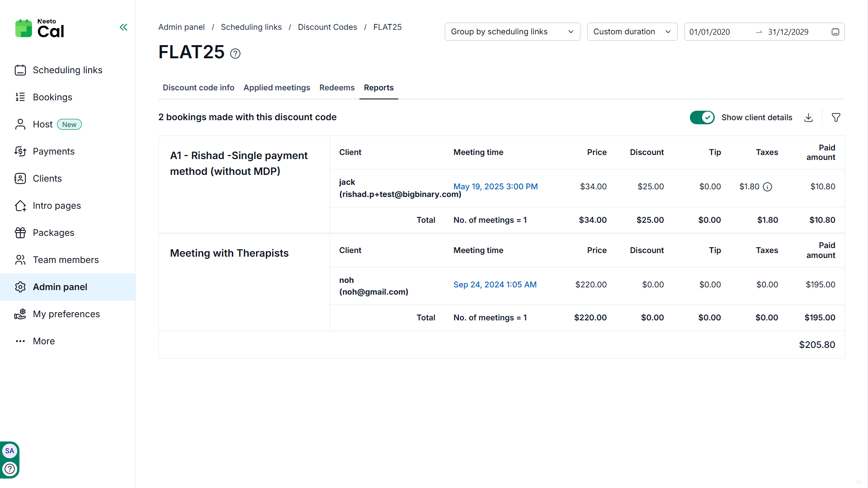The width and height of the screenshot is (868, 488).
Task: Click the download report icon
Action: 809,117
